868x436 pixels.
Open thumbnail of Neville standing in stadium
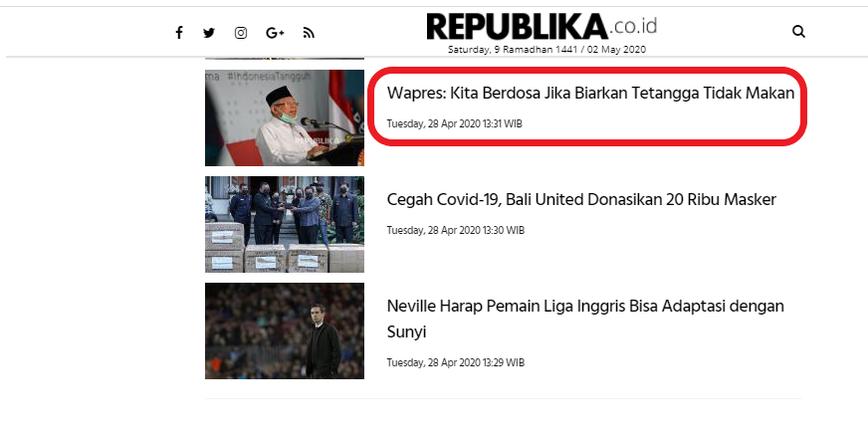pyautogui.click(x=285, y=330)
